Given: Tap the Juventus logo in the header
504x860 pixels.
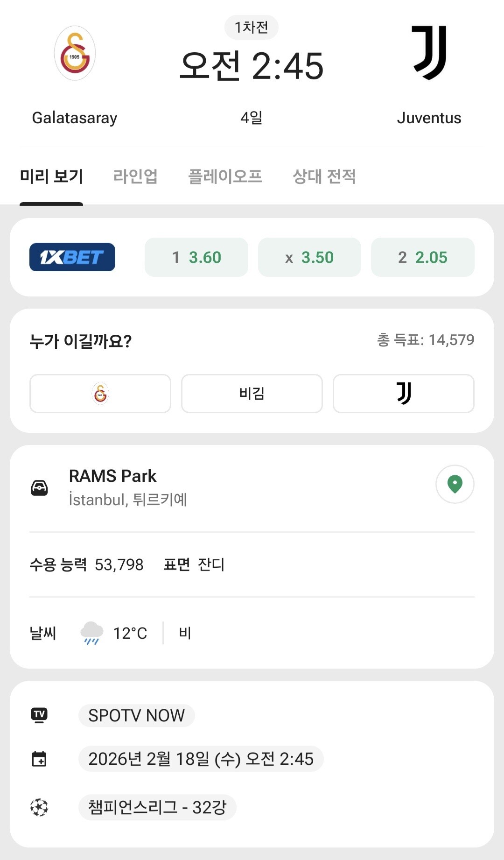Looking at the screenshot, I should pyautogui.click(x=429, y=52).
